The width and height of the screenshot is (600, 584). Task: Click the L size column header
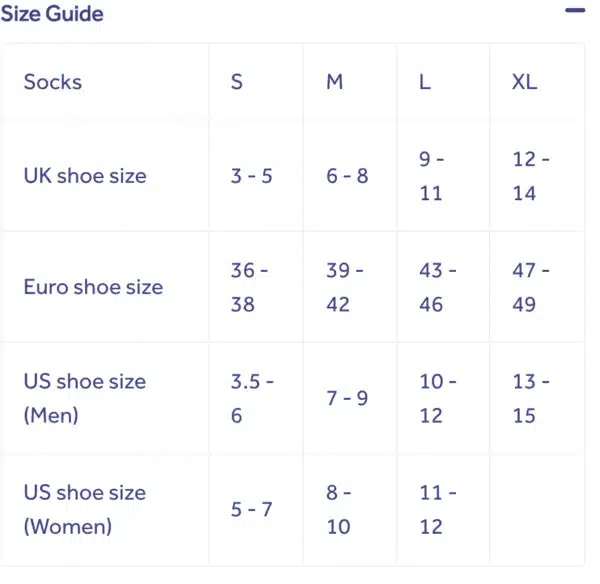coord(425,82)
